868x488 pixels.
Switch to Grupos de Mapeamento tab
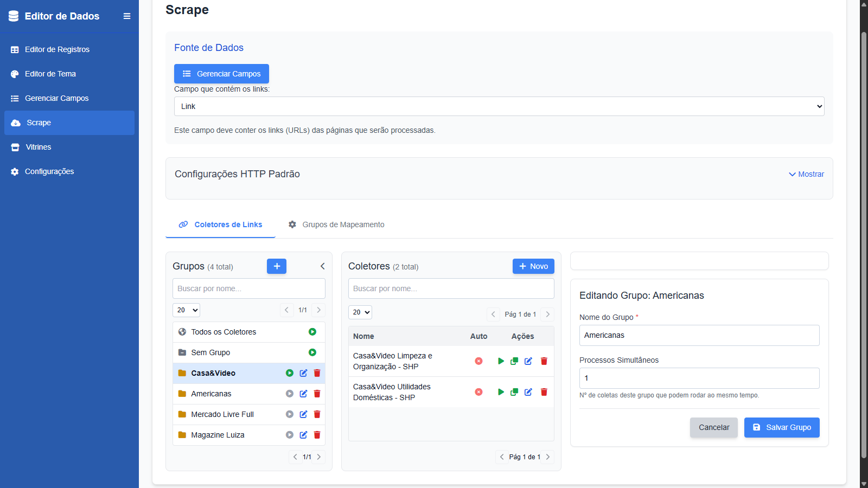tap(336, 224)
